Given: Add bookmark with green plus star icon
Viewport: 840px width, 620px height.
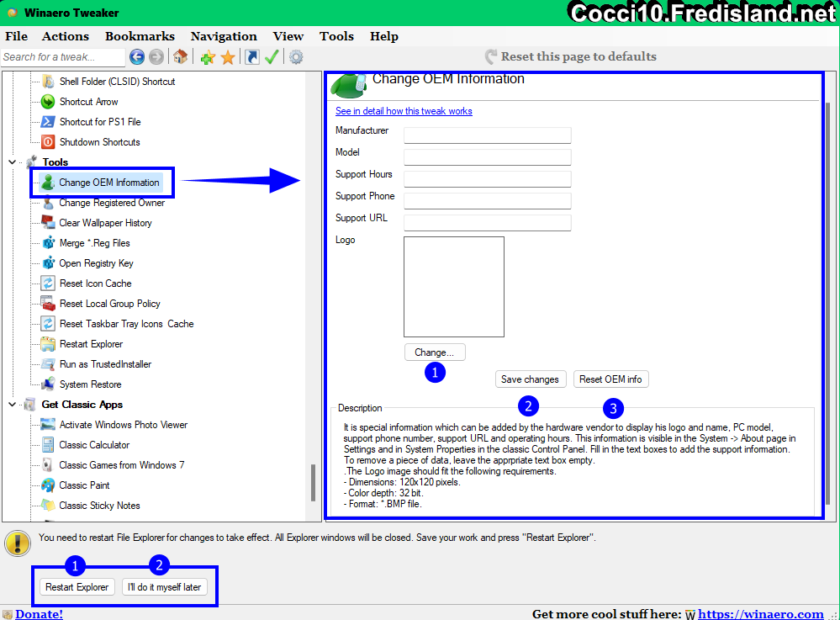Looking at the screenshot, I should coord(208,57).
